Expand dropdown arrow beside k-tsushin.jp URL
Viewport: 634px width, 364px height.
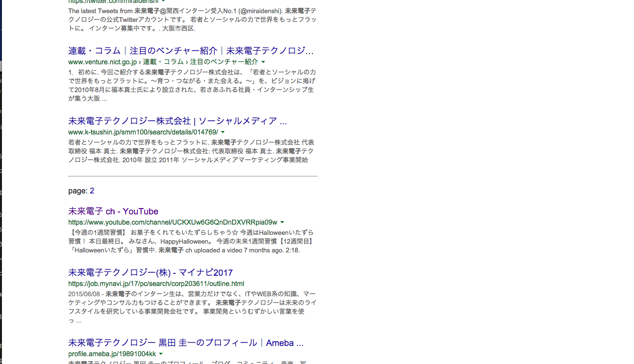(x=223, y=132)
